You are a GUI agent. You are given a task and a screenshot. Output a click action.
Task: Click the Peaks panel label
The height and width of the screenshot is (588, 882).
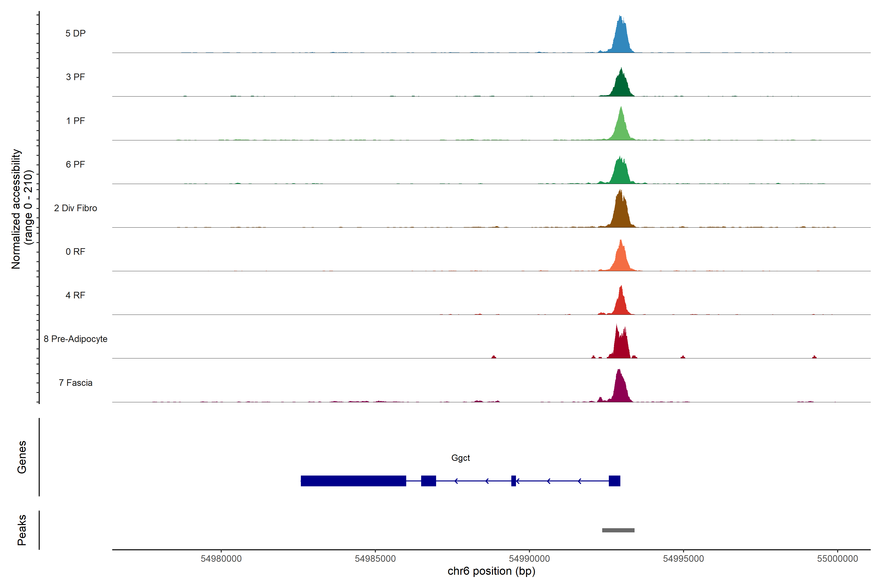tap(22, 530)
